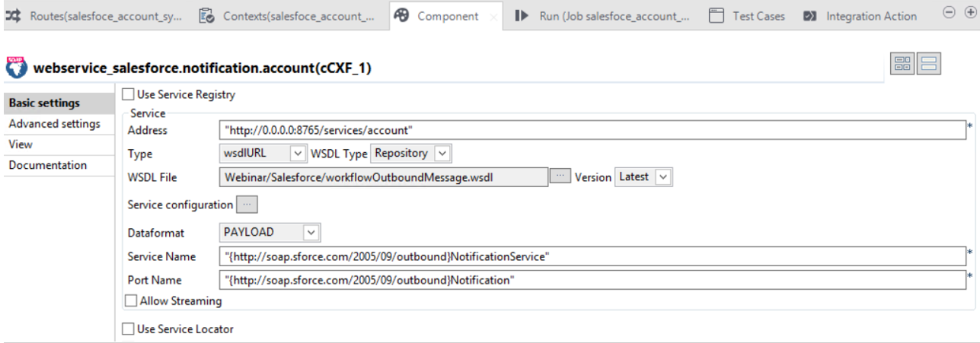Image resolution: width=980 pixels, height=343 pixels.
Task: Enable the Use Service Registry checkbox
Action: click(x=129, y=95)
